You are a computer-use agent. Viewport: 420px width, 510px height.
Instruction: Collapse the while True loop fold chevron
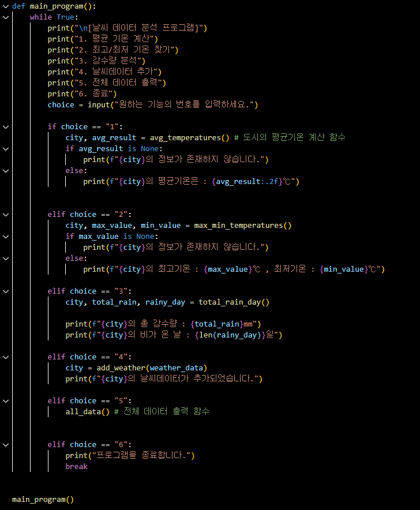pos(6,17)
